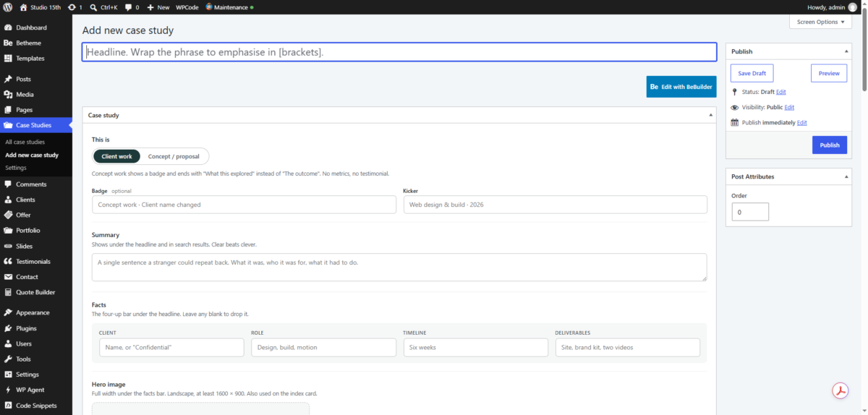This screenshot has width=868, height=415.
Task: Click the Dashboard sidebar icon
Action: pos(8,27)
